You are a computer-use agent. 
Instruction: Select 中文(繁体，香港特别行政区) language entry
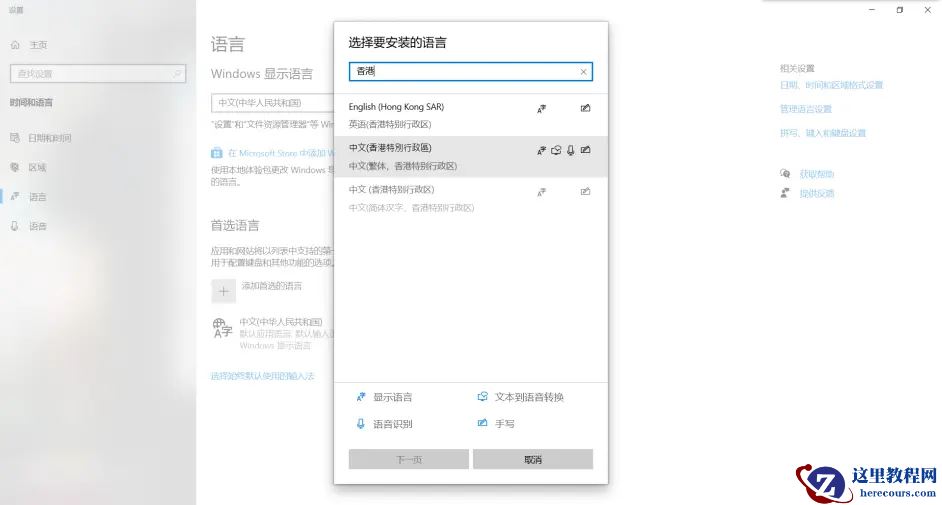click(470, 157)
